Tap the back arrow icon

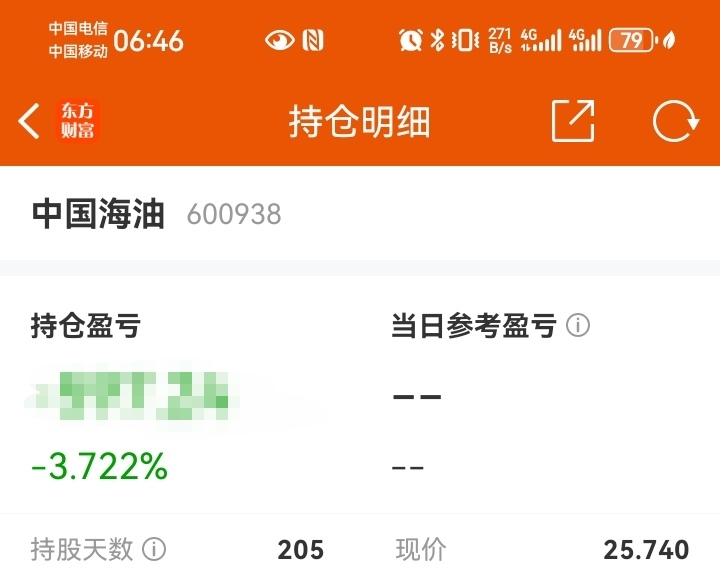coord(29,121)
